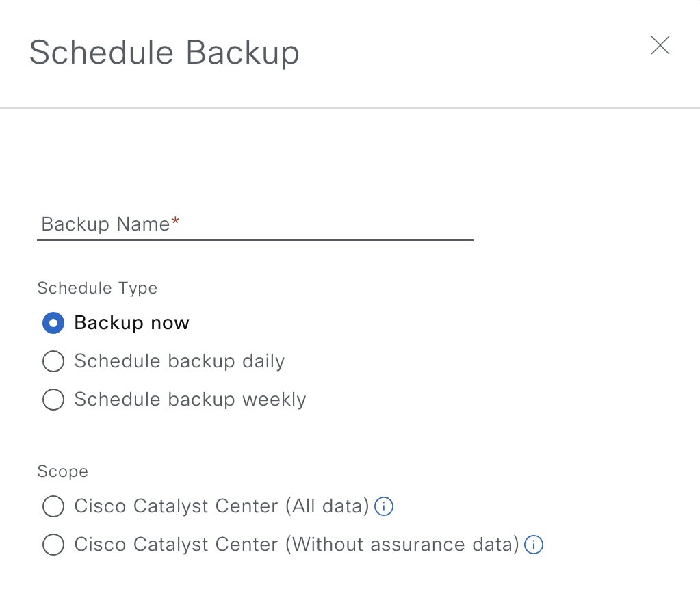Click the "Backup Name" placeholder label
The width and height of the screenshot is (700, 598).
[x=105, y=224]
